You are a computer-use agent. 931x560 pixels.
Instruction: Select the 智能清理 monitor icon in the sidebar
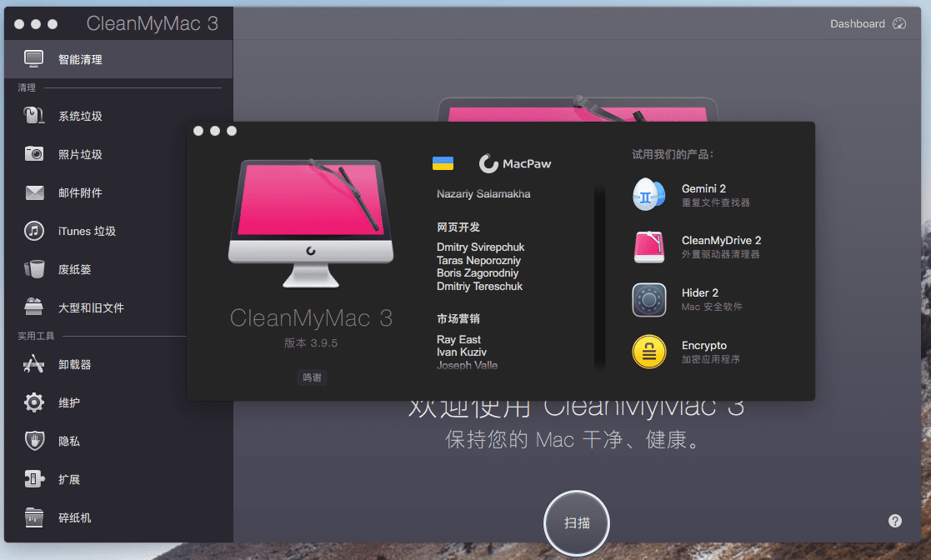34,59
